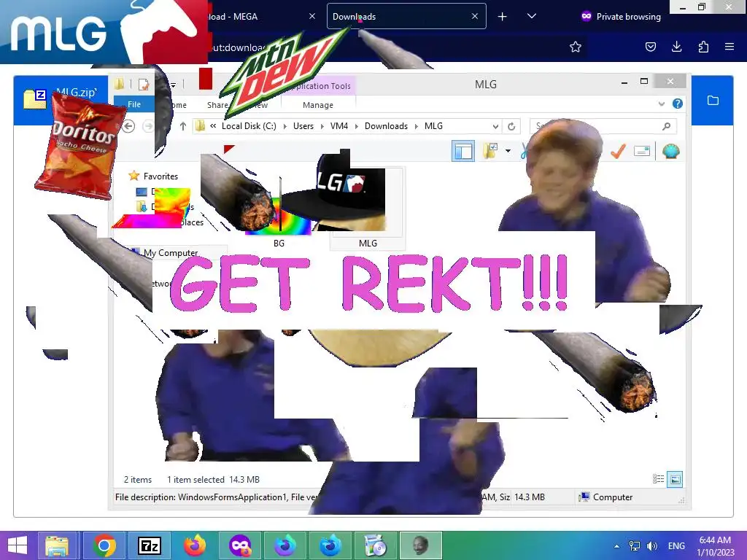This screenshot has height=560, width=747.
Task: Open the Firefox Downloads arrow toolbar icon
Action: pyautogui.click(x=676, y=47)
